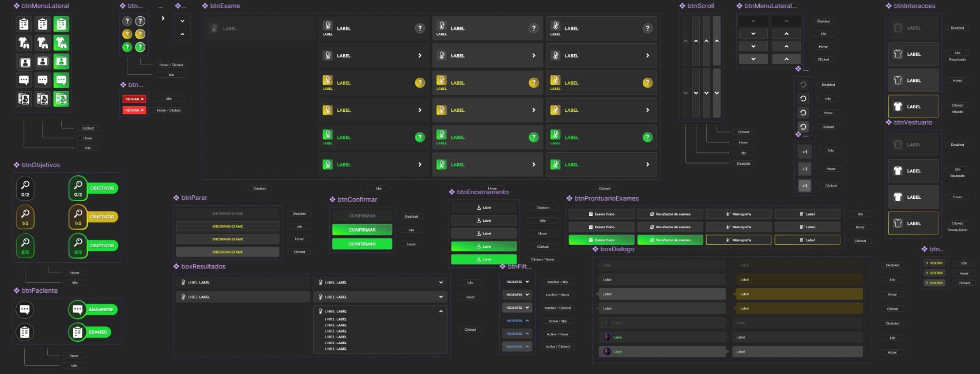Select the boxDialogo component title

point(617,249)
